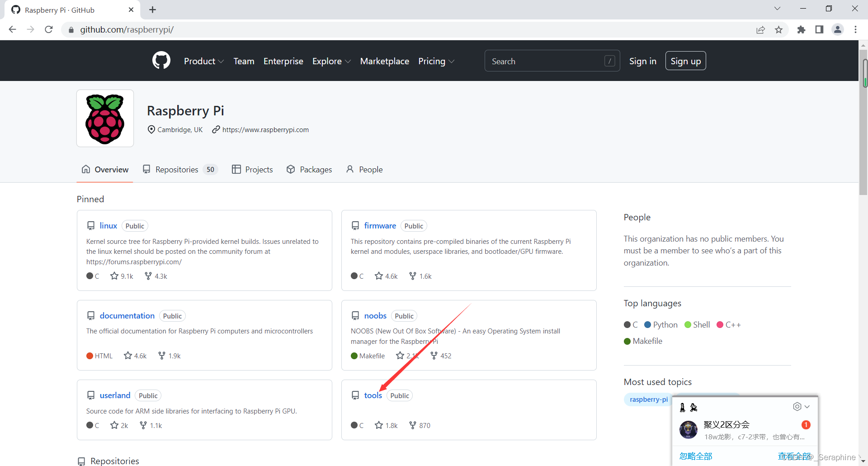Click the Cambridge, UK location text
Viewport: 868px width, 466px height.
180,129
